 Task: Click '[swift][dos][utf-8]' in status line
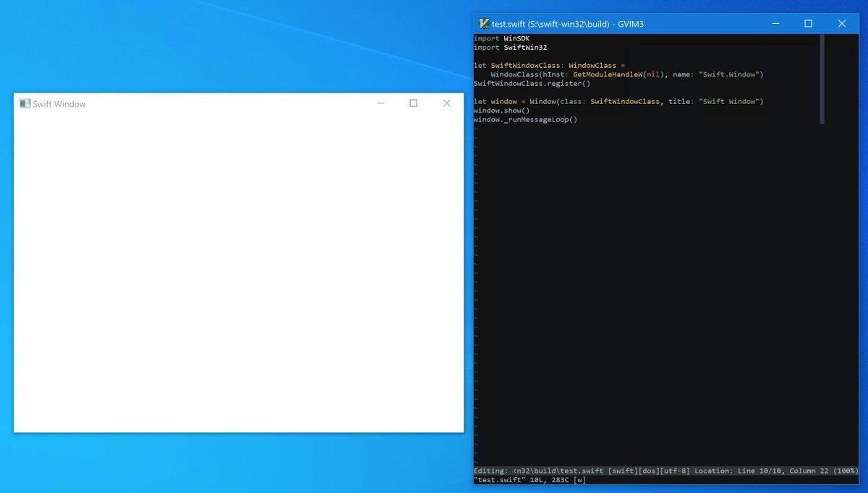coord(649,471)
